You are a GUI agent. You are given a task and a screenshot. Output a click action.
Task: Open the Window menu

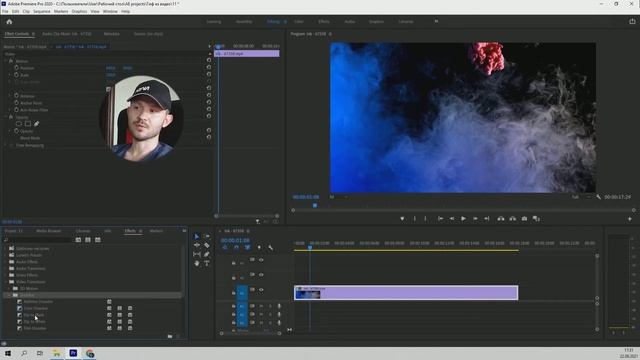[x=110, y=11]
